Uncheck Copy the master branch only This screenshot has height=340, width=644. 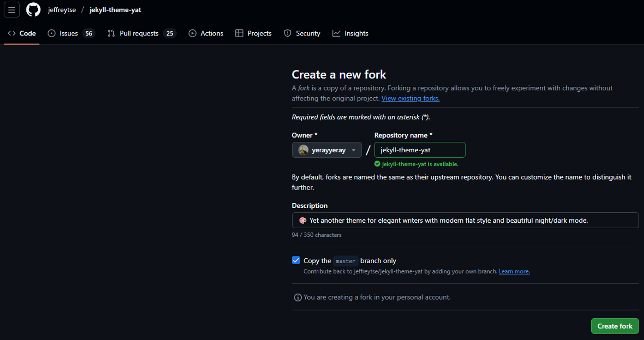tap(296, 260)
